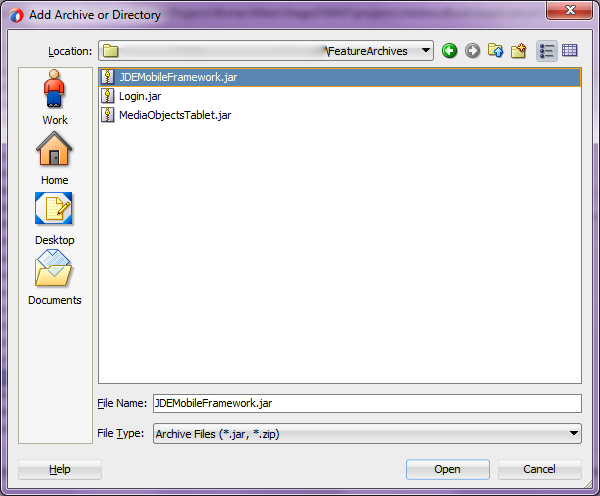Select JDEMobileFramework.jar jar file icon
This screenshot has height=496, width=600.
click(108, 77)
